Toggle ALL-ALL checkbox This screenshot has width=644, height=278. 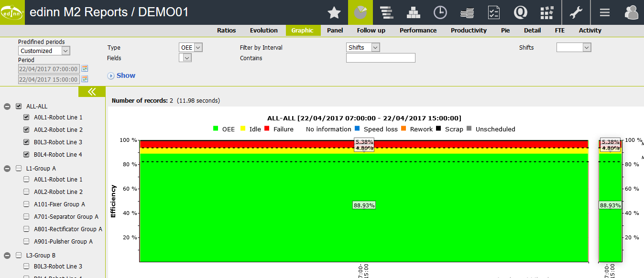[19, 106]
